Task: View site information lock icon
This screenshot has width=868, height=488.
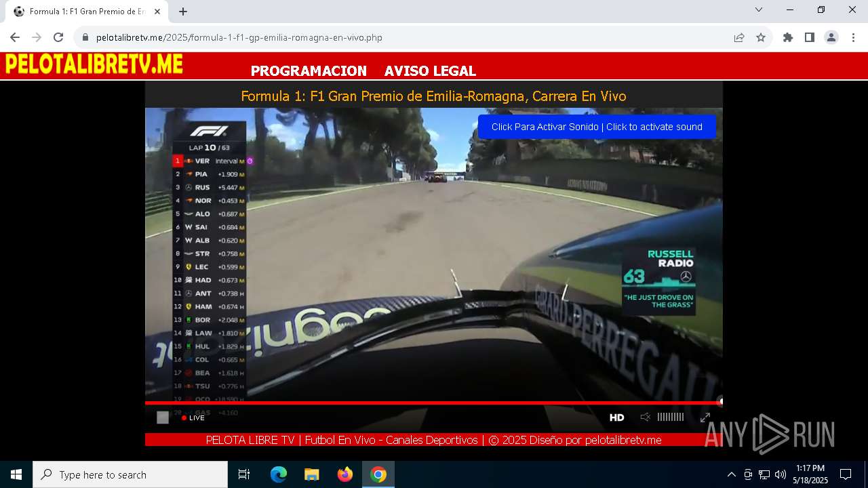Action: [85, 37]
